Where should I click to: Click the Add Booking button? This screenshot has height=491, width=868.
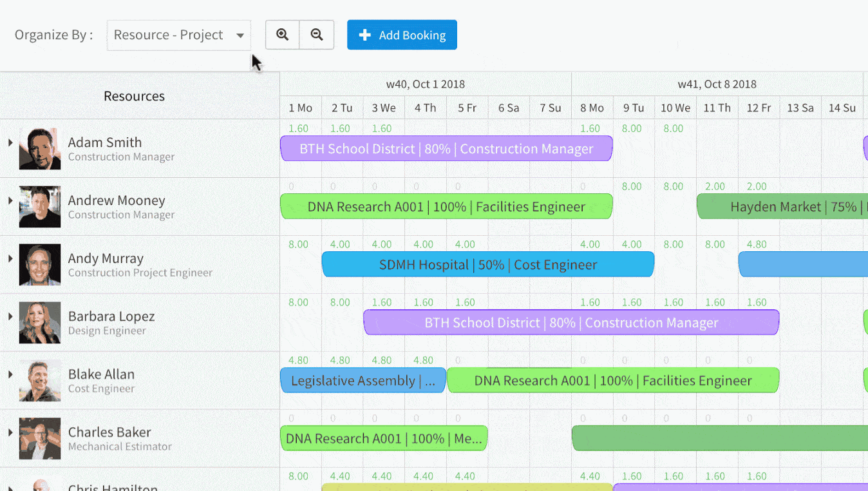click(402, 35)
